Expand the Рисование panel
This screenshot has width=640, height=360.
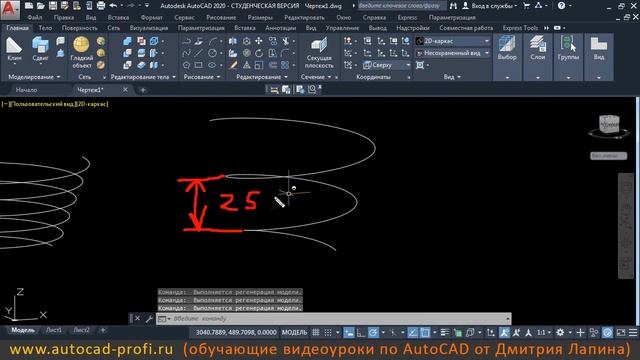[202, 77]
